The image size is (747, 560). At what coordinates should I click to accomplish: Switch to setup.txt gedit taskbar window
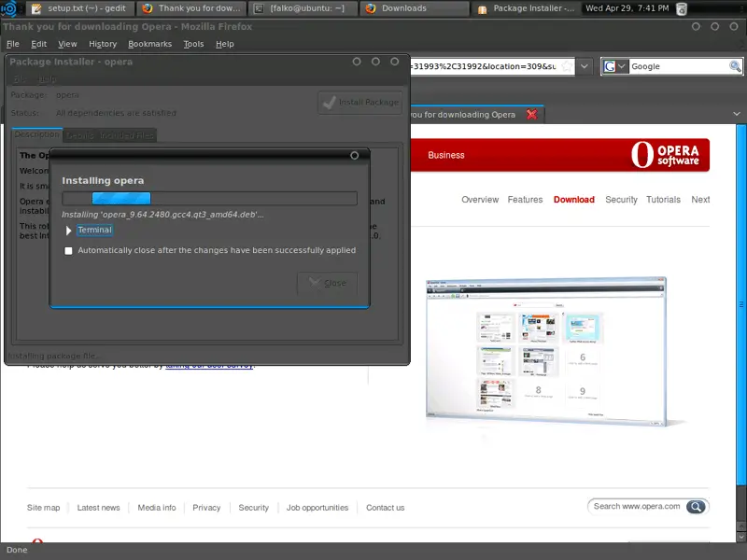pyautogui.click(x=80, y=8)
